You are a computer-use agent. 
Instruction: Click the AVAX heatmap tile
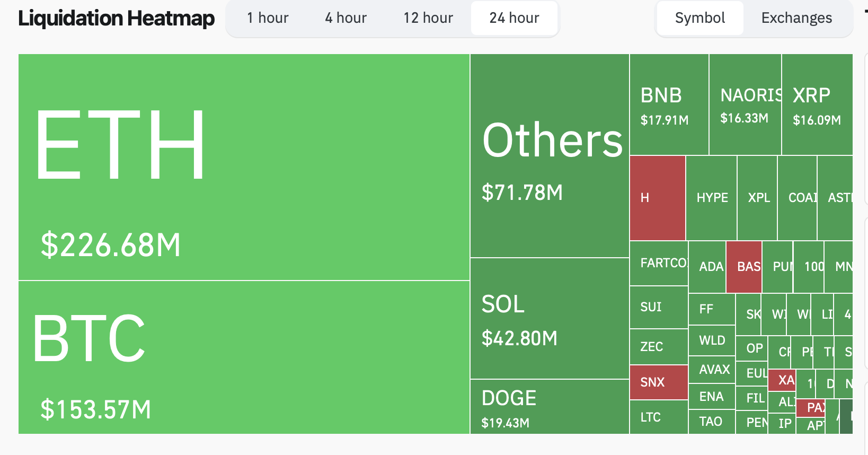coord(712,370)
